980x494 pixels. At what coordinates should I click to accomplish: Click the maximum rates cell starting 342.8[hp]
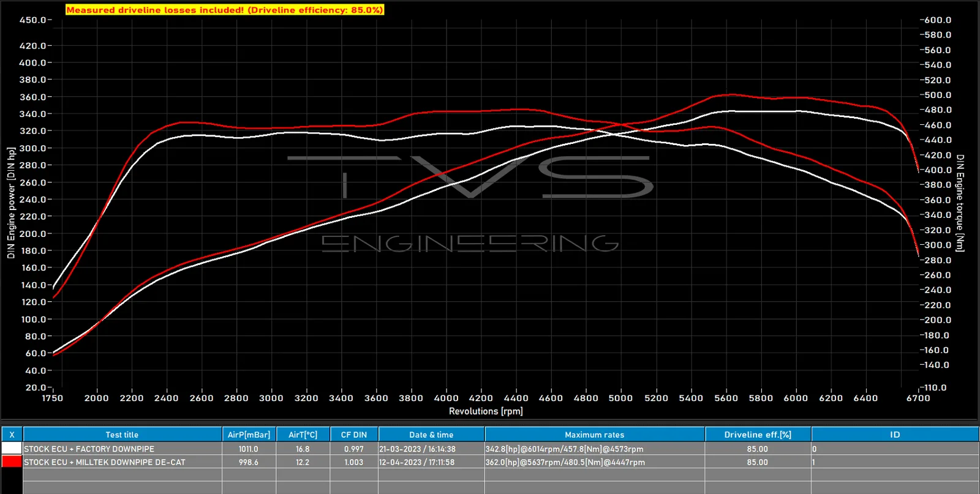coord(595,449)
